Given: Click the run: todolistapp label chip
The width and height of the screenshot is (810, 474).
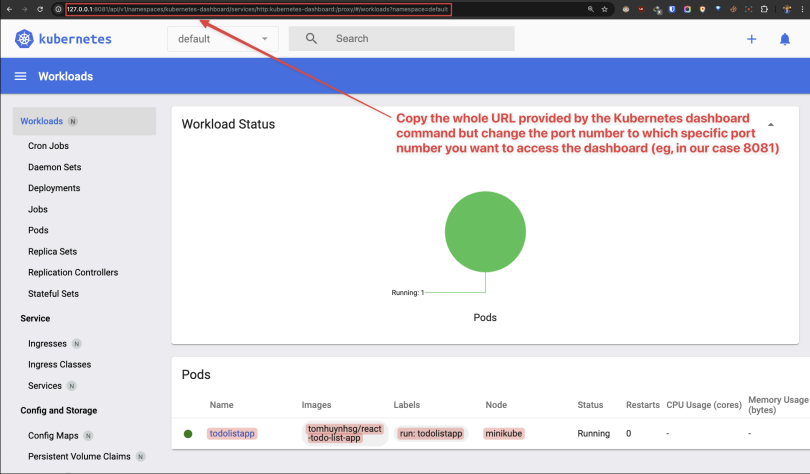Looking at the screenshot, I should (431, 434).
